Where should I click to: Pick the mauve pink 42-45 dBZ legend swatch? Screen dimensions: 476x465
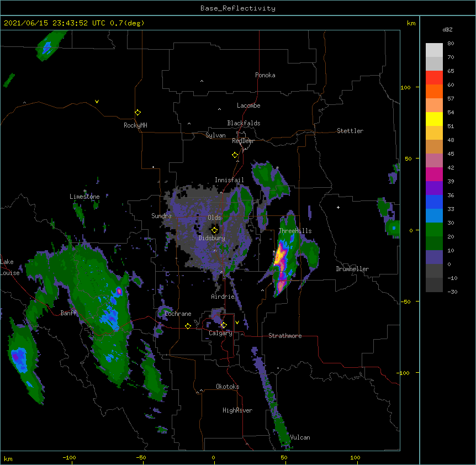coord(434,161)
